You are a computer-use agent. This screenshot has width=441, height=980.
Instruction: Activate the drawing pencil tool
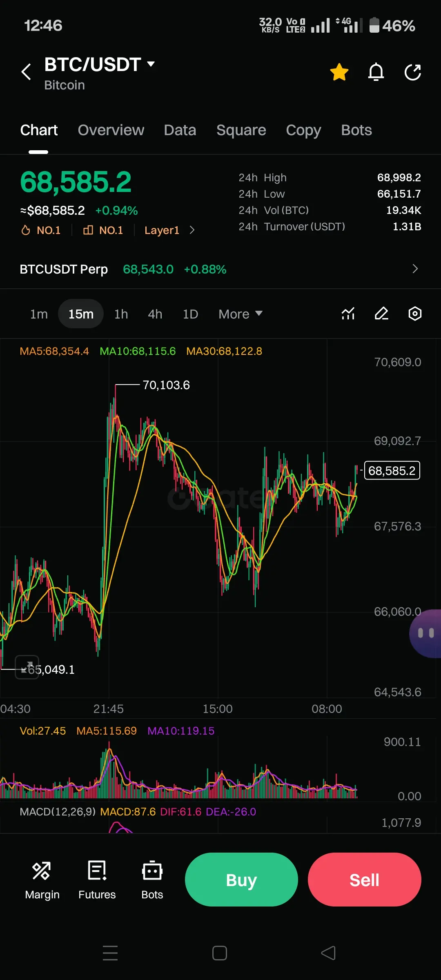381,314
